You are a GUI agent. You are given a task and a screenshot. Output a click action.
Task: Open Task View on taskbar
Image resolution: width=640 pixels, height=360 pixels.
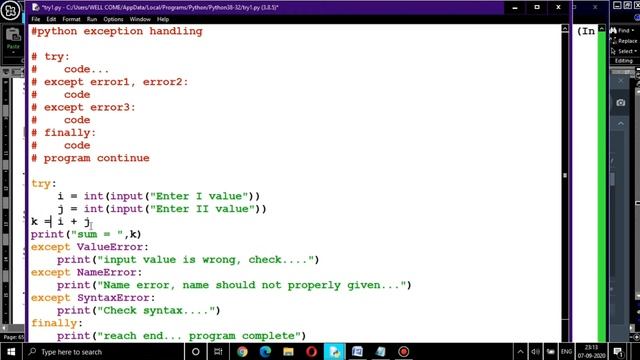pyautogui.click(x=218, y=351)
